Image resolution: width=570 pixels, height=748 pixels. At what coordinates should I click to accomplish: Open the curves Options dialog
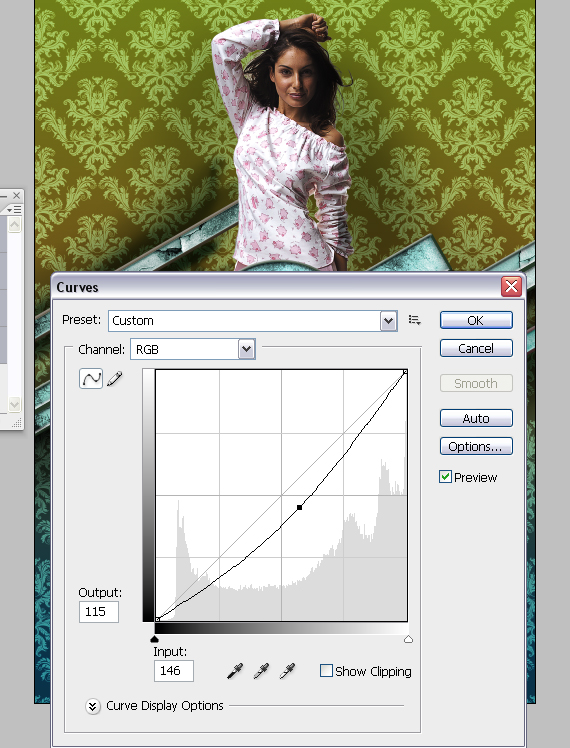tap(476, 446)
